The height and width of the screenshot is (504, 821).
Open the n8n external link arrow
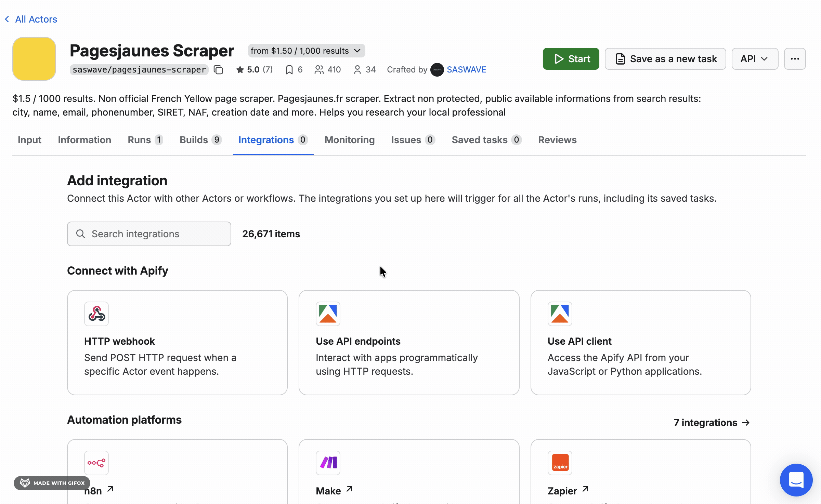coord(110,489)
